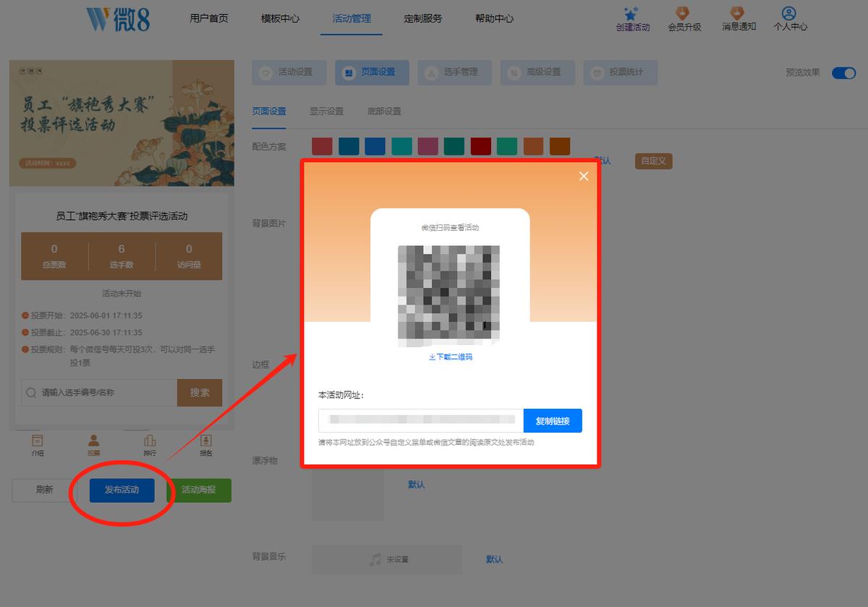This screenshot has width=868, height=607.
Task: Open 定制服务 in the top menu
Action: pos(423,19)
